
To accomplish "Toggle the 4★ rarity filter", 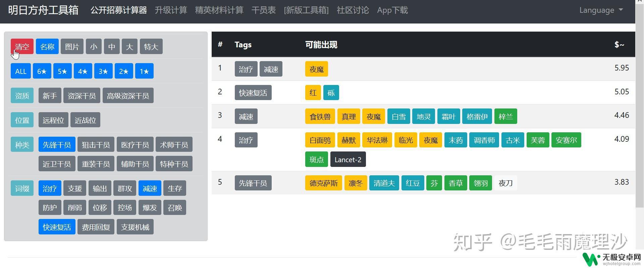I will click(83, 71).
